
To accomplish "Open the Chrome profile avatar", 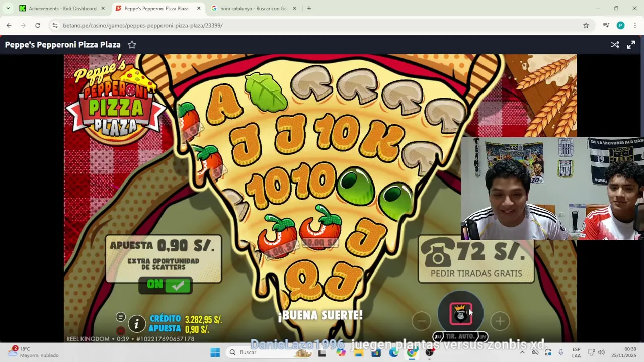I will pos(620,25).
